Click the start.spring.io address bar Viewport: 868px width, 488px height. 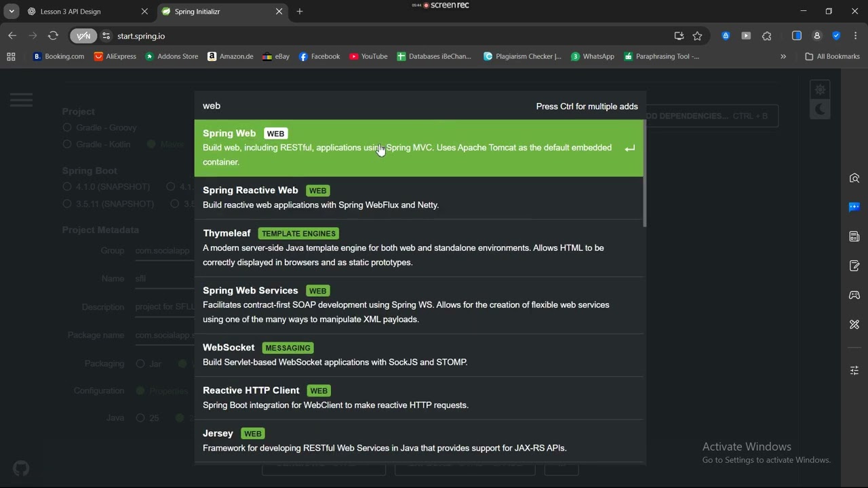click(x=390, y=36)
